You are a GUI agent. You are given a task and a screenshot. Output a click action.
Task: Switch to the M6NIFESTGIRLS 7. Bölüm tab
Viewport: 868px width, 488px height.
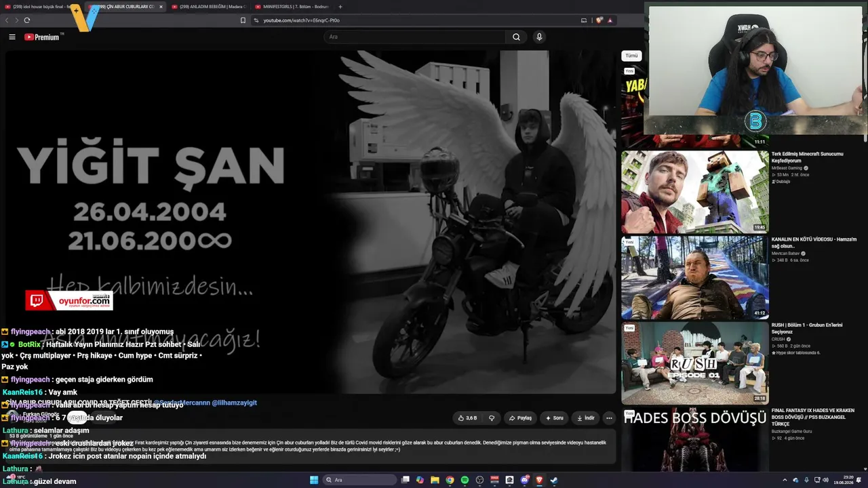coord(293,7)
